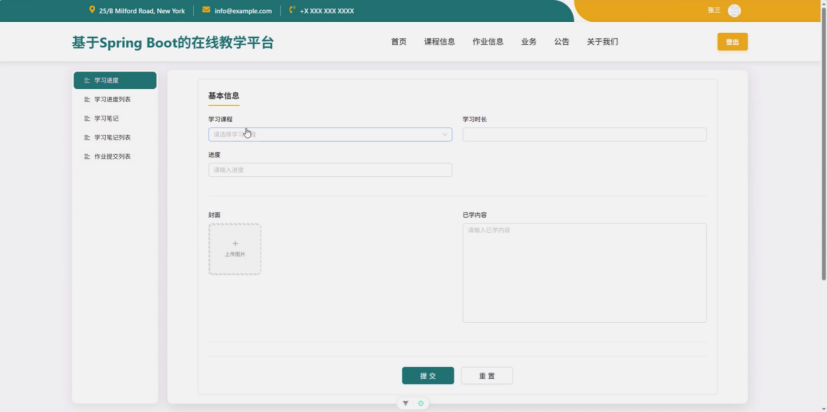Select 学习笔记列表 in the sidebar

pos(115,138)
